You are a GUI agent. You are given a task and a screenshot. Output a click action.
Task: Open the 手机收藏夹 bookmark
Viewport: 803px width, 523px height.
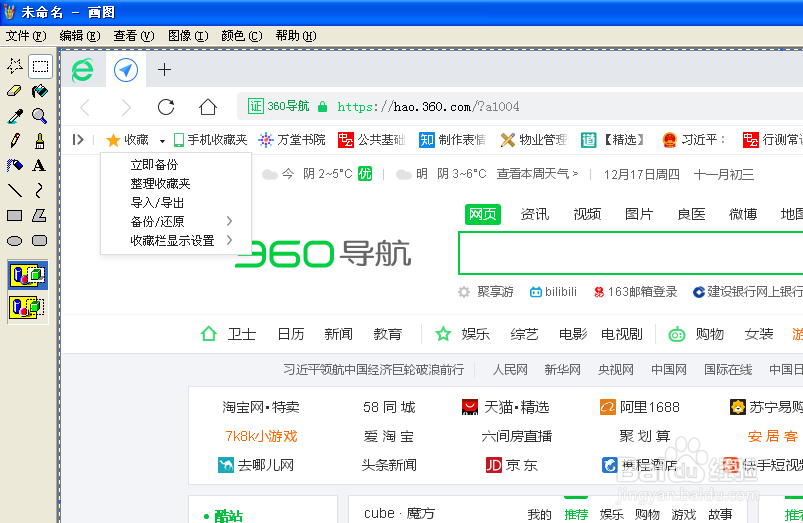tap(210, 140)
